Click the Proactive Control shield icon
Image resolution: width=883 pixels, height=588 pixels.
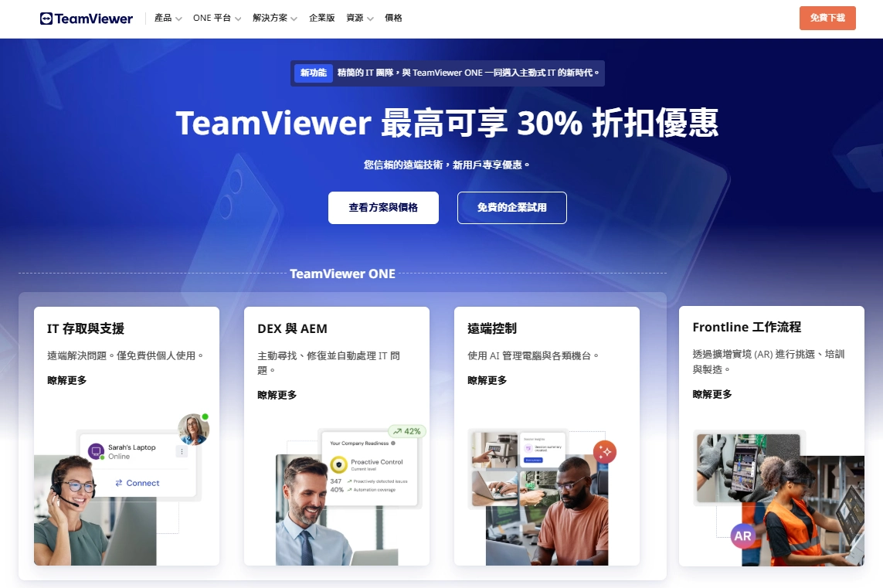pyautogui.click(x=338, y=464)
